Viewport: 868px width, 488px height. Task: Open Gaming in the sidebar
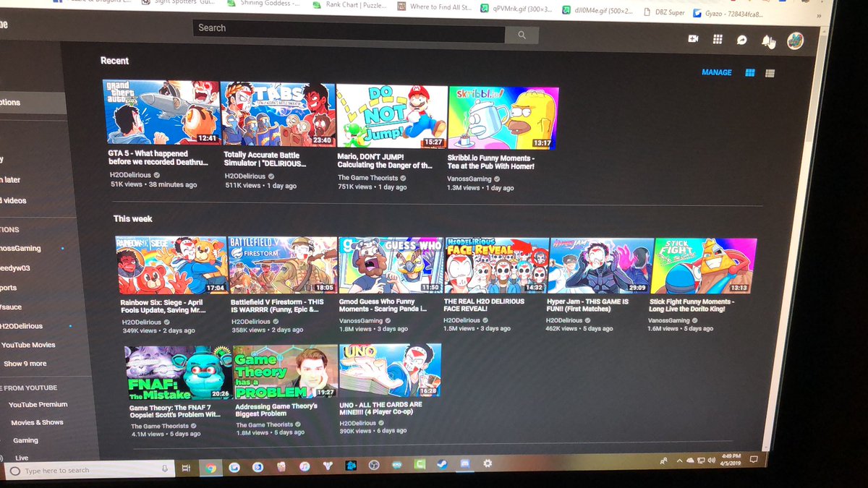[x=25, y=440]
